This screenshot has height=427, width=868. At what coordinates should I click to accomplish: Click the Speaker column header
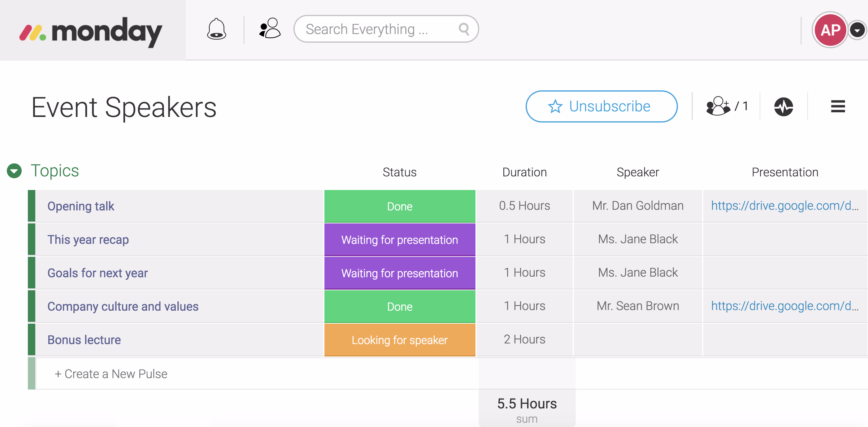pyautogui.click(x=637, y=172)
